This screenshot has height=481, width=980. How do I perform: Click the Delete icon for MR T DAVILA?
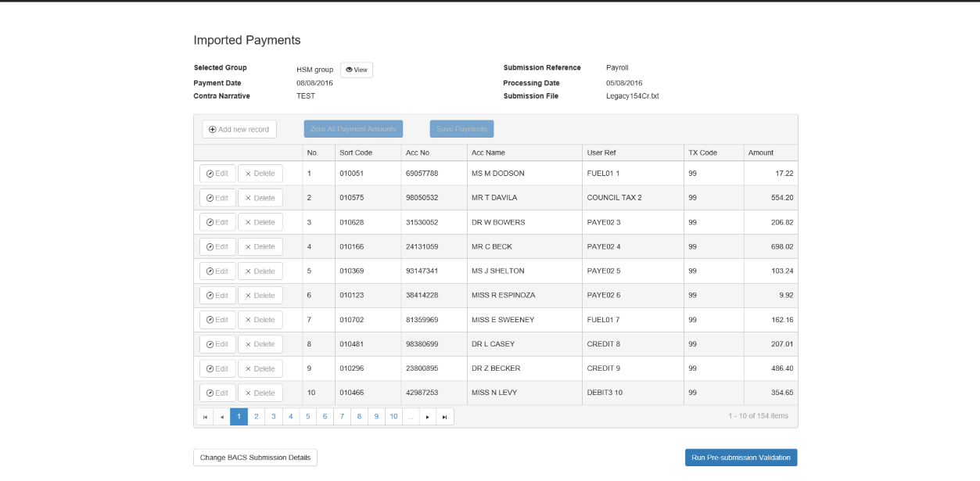249,197
